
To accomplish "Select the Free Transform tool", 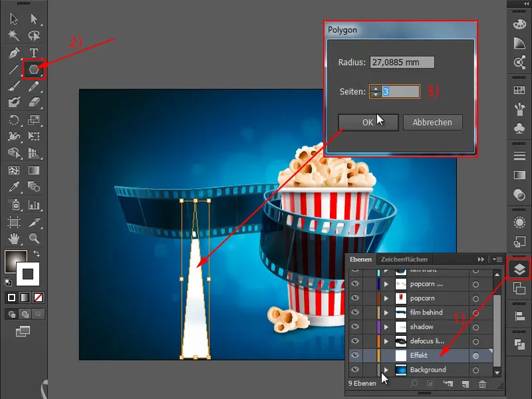I will [x=34, y=136].
